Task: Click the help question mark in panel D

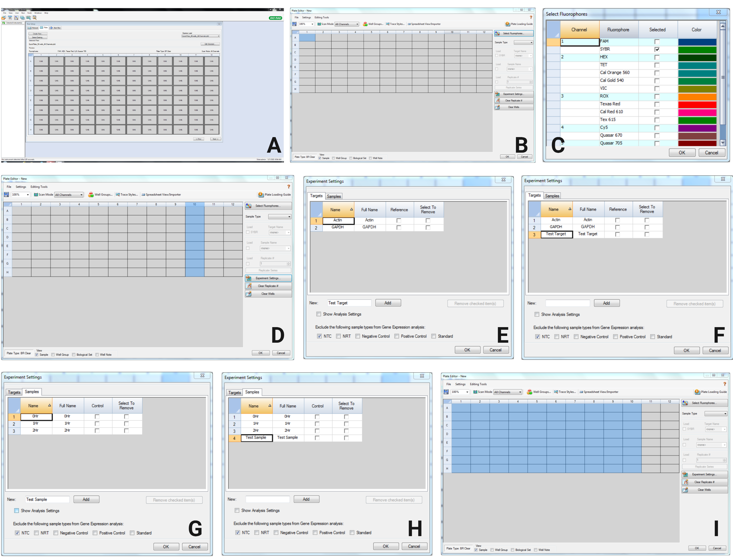Action: point(289,186)
